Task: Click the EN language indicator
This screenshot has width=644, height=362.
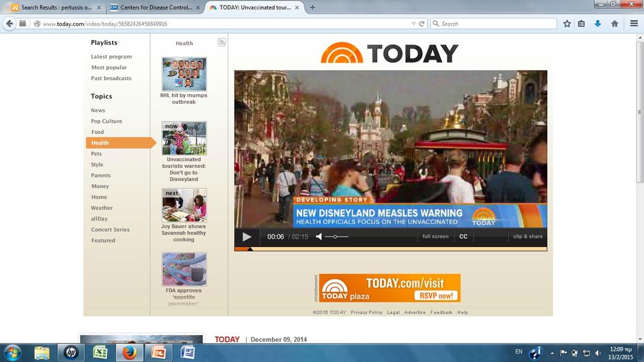Action: click(x=519, y=352)
